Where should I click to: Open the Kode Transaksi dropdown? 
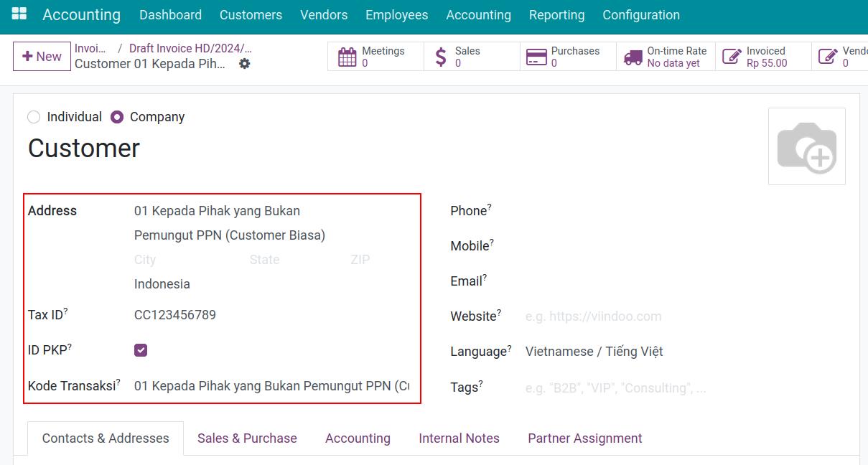[271, 386]
